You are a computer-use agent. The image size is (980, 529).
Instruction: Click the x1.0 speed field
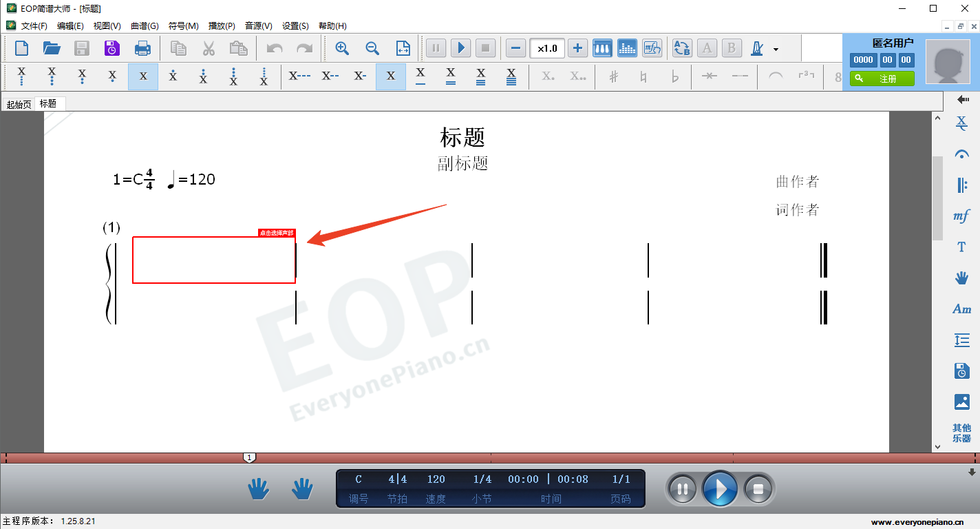point(547,48)
